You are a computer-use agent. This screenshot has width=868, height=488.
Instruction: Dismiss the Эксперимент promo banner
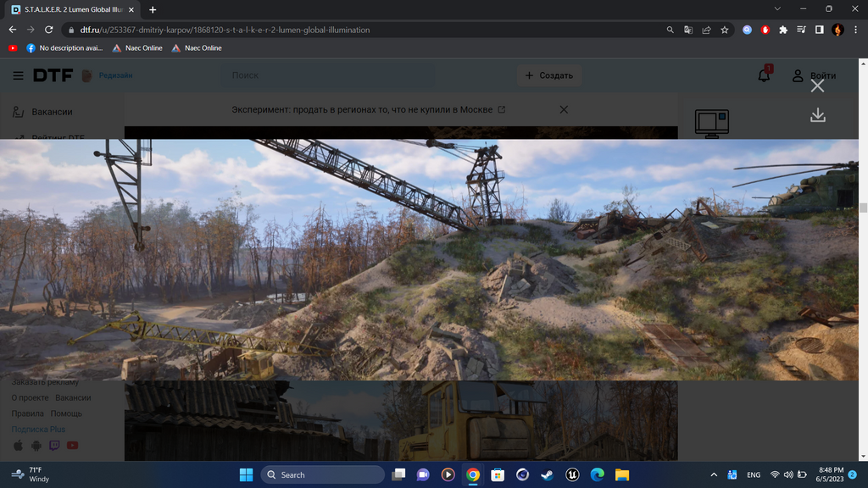[x=564, y=109]
